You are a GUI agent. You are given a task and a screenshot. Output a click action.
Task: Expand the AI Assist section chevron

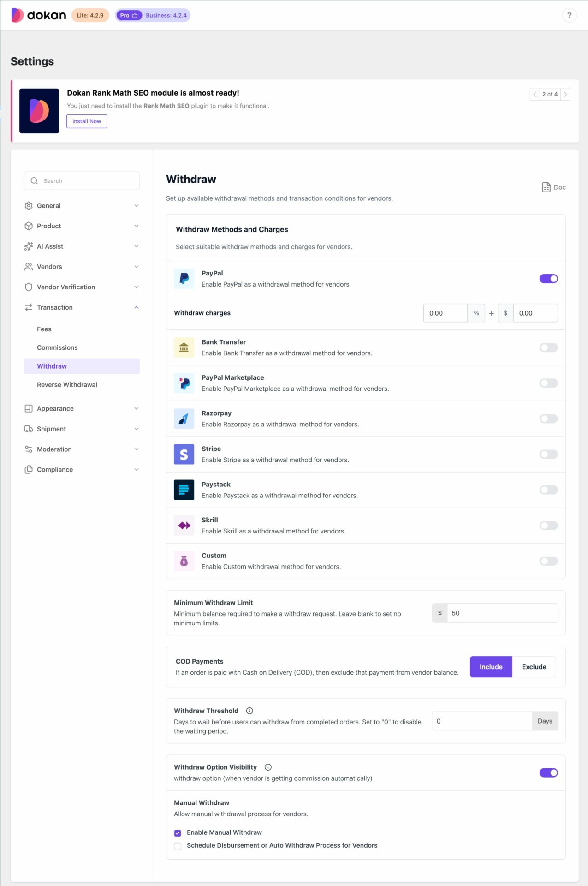(137, 246)
